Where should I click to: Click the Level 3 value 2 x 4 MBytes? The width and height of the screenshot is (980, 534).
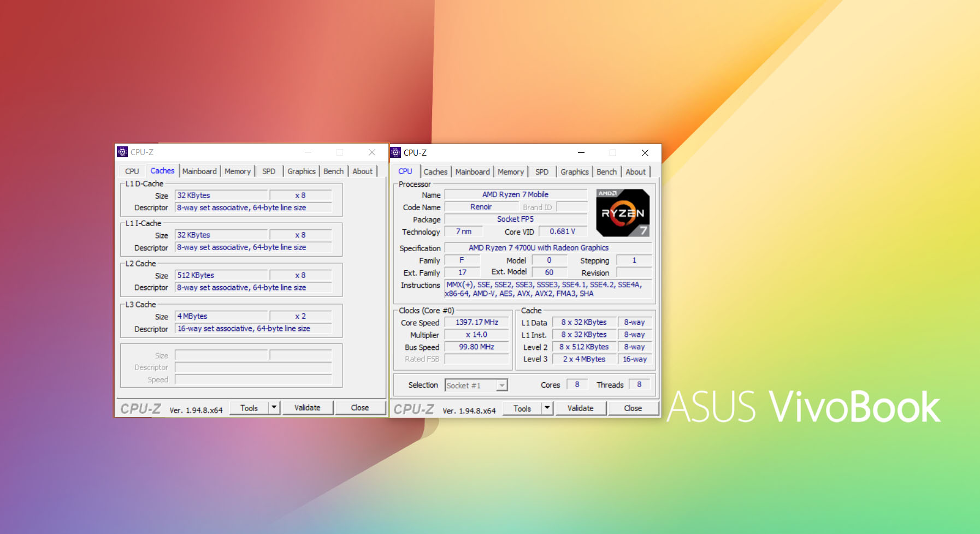584,359
